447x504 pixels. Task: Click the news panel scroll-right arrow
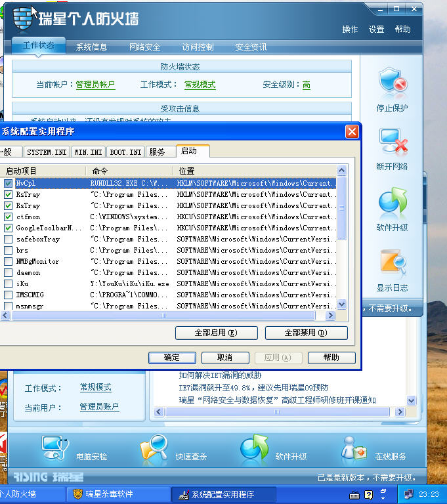[400, 411]
